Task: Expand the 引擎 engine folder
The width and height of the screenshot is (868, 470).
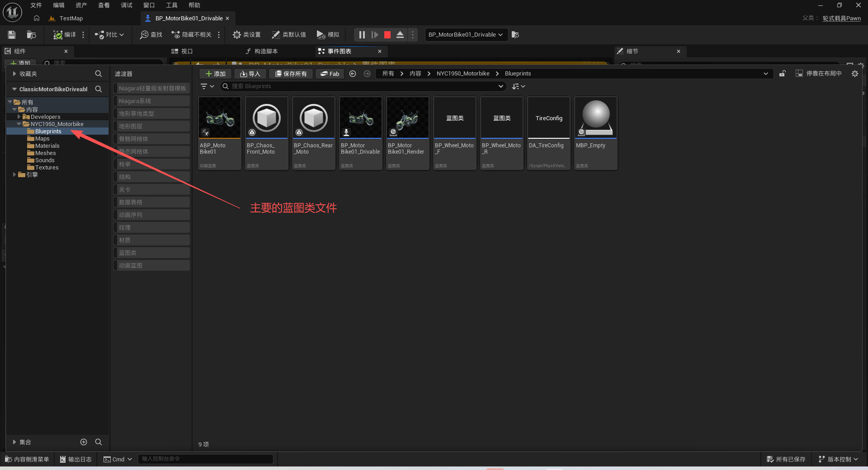Action: 14,174
